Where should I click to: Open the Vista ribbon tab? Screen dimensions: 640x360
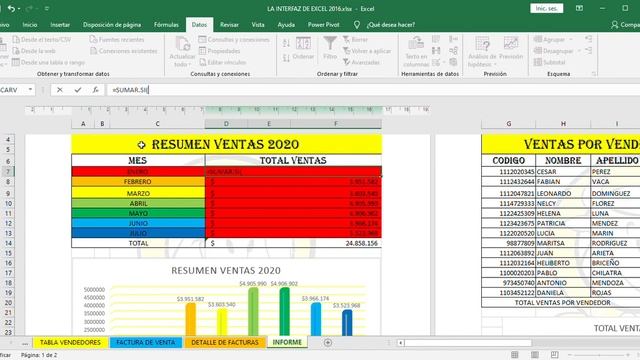258,25
